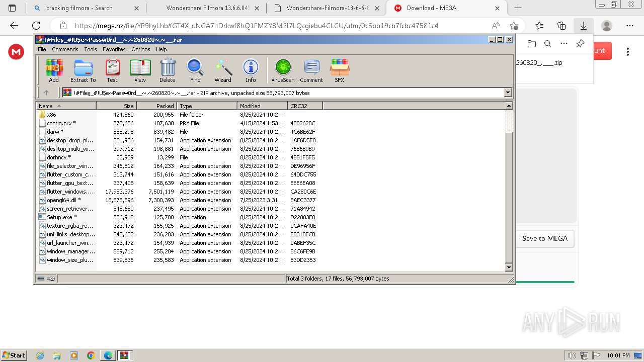Select config.prx file row
This screenshot has width=644, height=362.
click(x=179, y=123)
